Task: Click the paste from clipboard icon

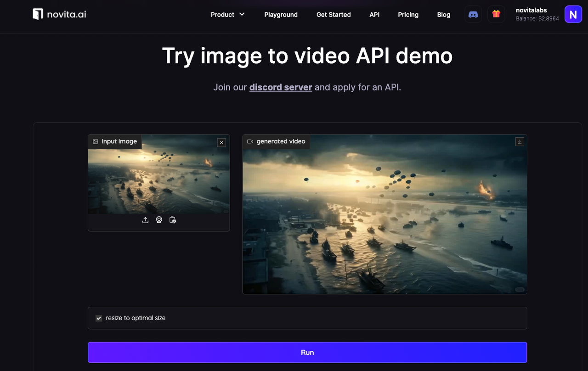Action: [173, 220]
